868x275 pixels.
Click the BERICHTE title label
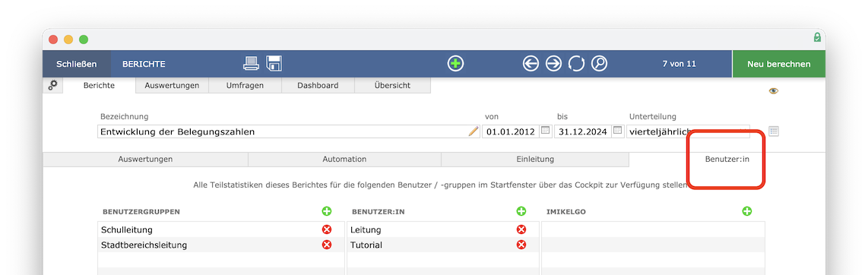click(x=144, y=64)
